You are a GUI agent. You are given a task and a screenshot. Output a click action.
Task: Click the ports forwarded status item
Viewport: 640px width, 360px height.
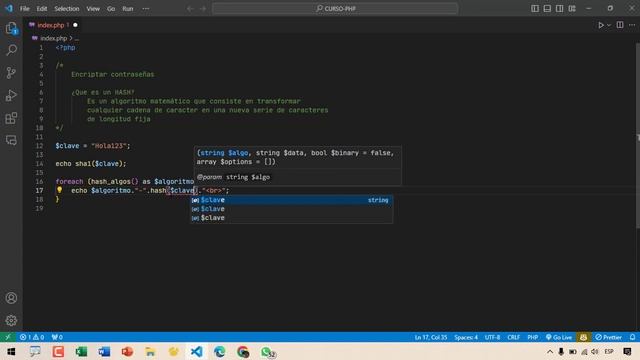(x=57, y=337)
